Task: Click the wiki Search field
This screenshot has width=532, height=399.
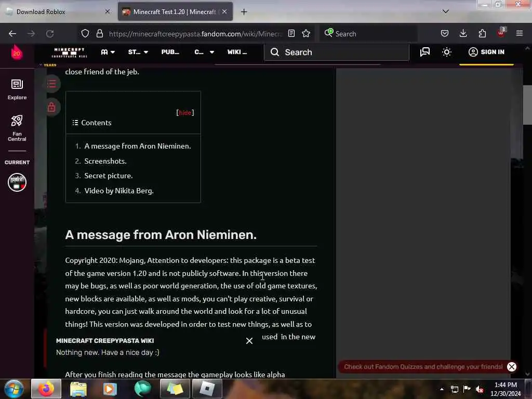Action: (336, 52)
